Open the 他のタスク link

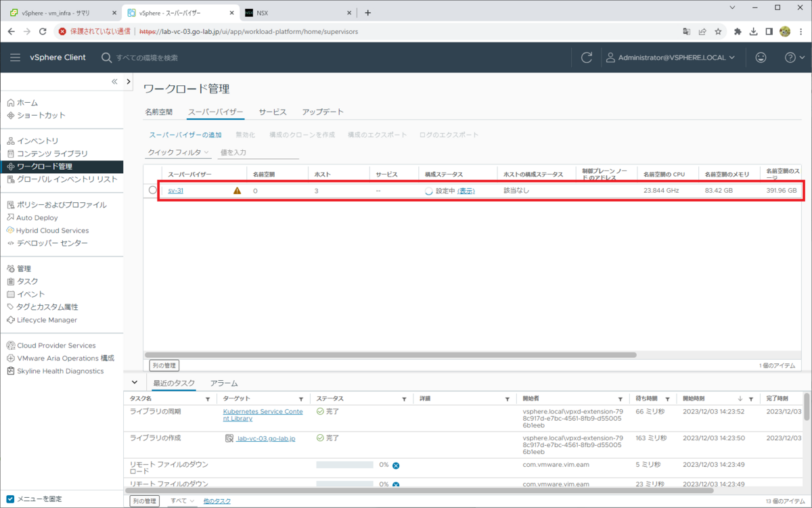tap(217, 501)
